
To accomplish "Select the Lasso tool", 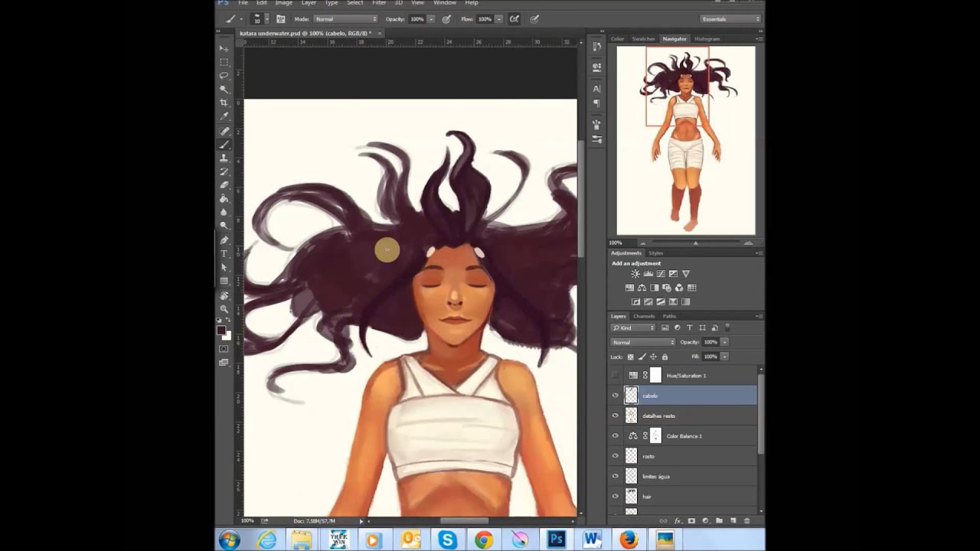I will pos(224,76).
